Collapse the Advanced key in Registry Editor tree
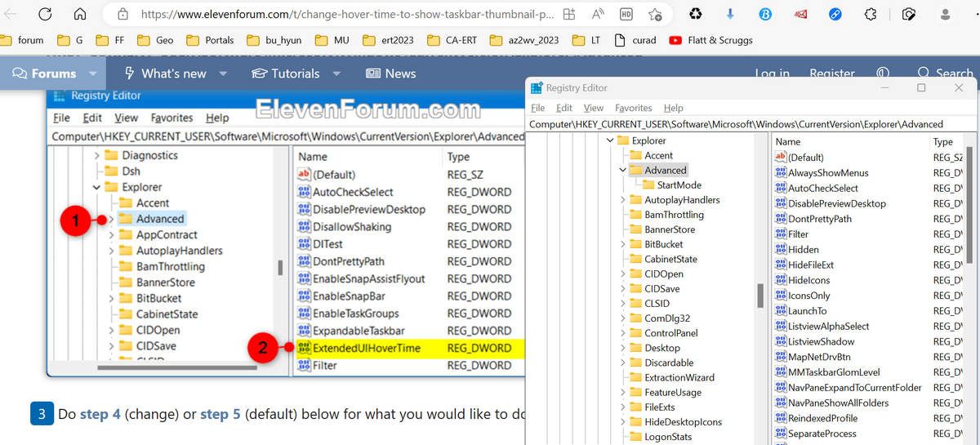The height and width of the screenshot is (445, 980). click(622, 170)
